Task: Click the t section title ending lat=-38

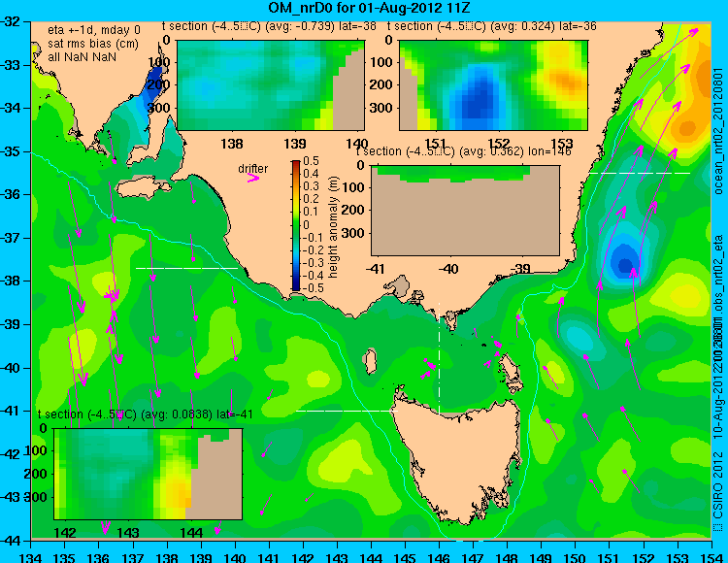Action: coord(269,26)
